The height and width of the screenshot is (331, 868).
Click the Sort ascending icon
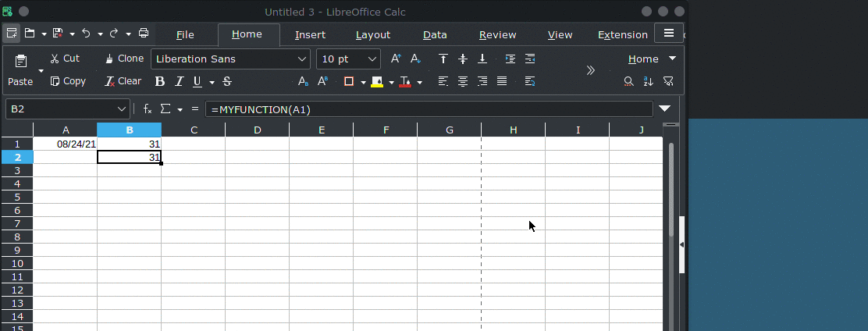pos(648,81)
